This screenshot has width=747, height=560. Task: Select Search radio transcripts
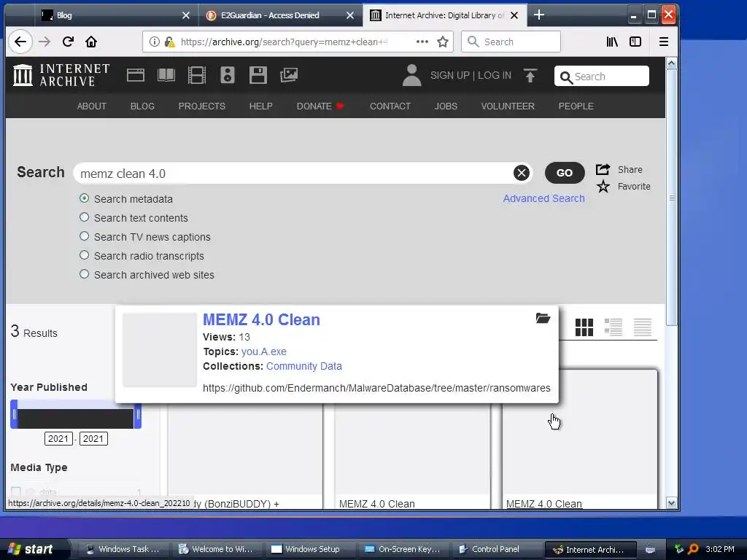[x=85, y=255]
